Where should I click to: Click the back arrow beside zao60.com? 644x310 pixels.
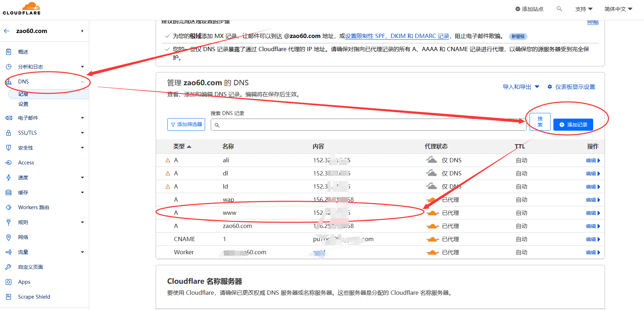tap(7, 31)
